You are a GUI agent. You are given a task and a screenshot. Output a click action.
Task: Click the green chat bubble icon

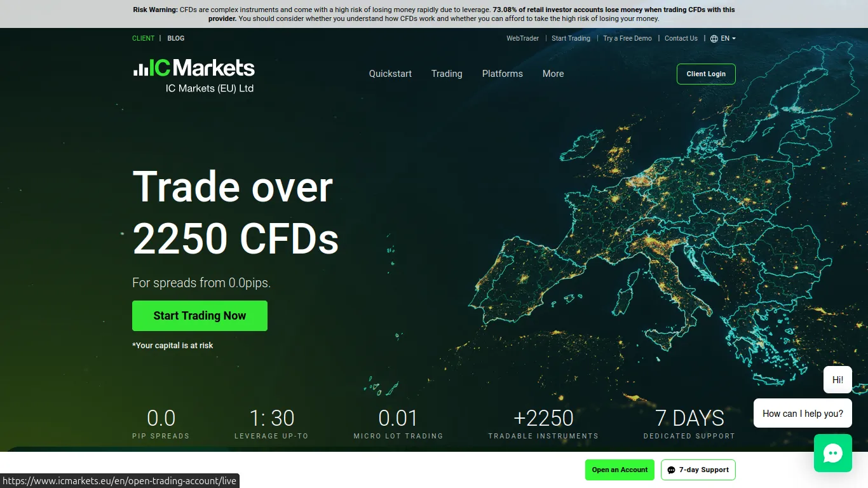point(833,453)
